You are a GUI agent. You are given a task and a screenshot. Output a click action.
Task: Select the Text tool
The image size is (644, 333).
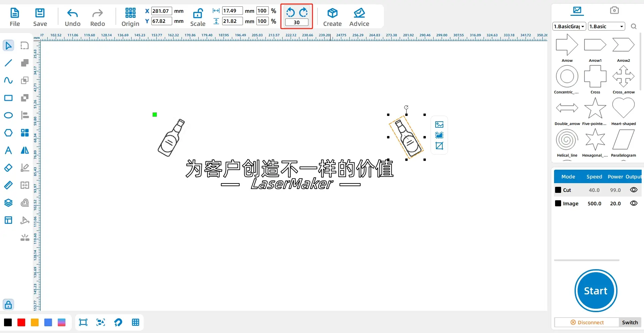point(8,150)
